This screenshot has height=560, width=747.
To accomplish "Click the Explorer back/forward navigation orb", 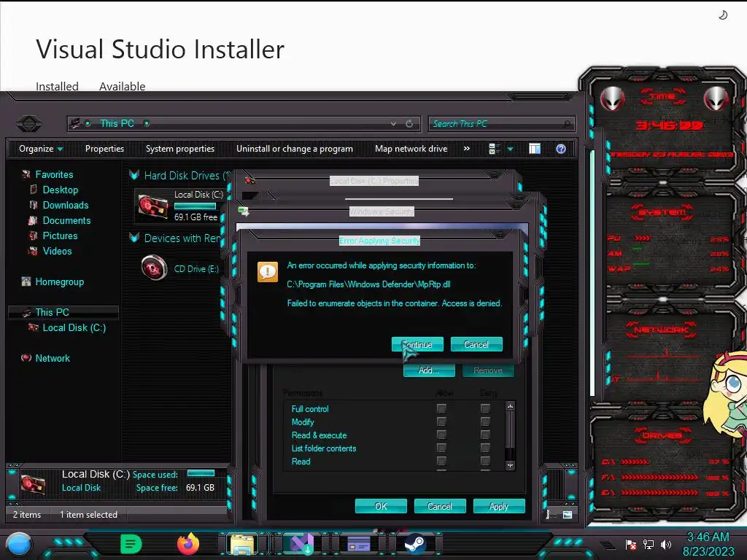I will [x=29, y=124].
